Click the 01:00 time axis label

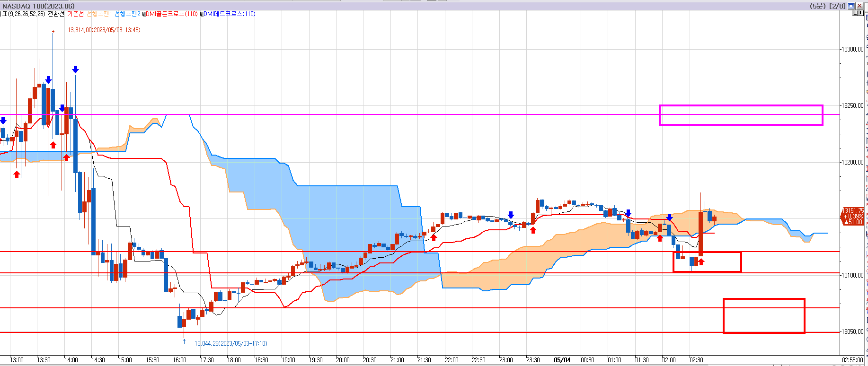click(615, 360)
